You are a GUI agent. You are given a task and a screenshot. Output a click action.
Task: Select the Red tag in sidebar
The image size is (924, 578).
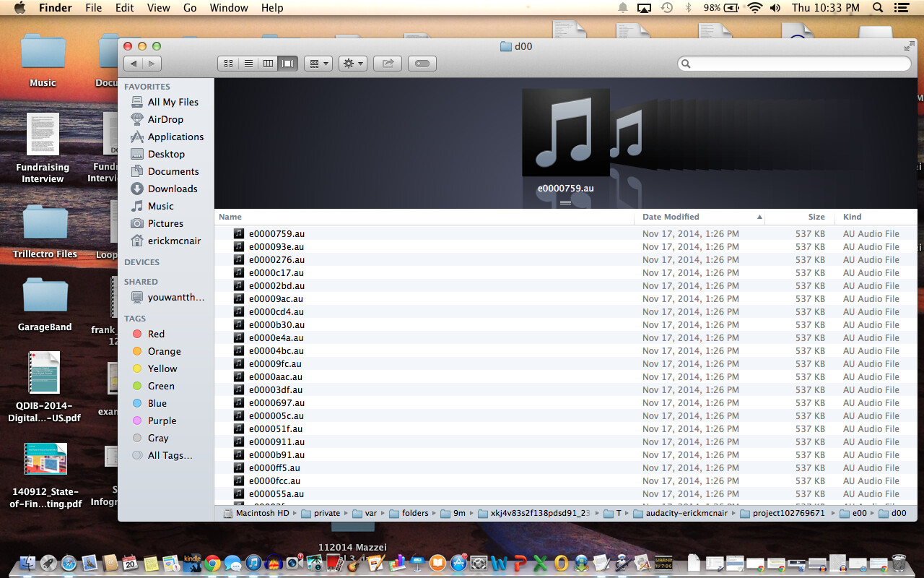pyautogui.click(x=156, y=334)
